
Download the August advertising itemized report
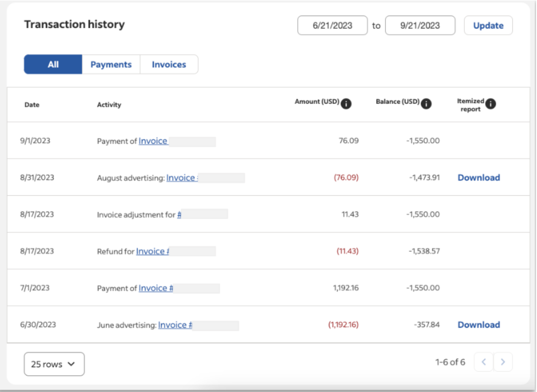coord(479,177)
